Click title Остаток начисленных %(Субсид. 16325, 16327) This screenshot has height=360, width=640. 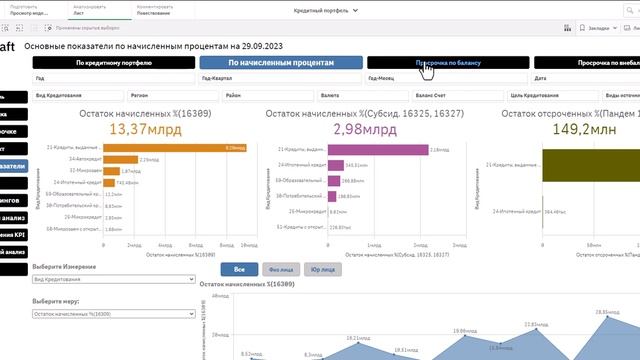pyautogui.click(x=365, y=113)
